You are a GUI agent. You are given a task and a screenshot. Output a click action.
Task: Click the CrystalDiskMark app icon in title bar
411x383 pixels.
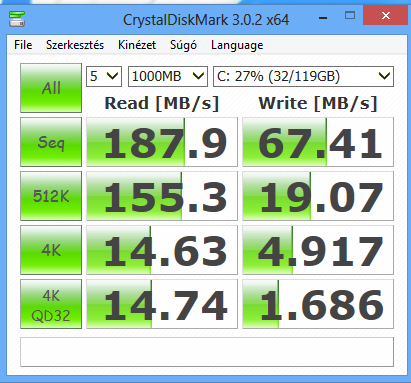click(17, 19)
